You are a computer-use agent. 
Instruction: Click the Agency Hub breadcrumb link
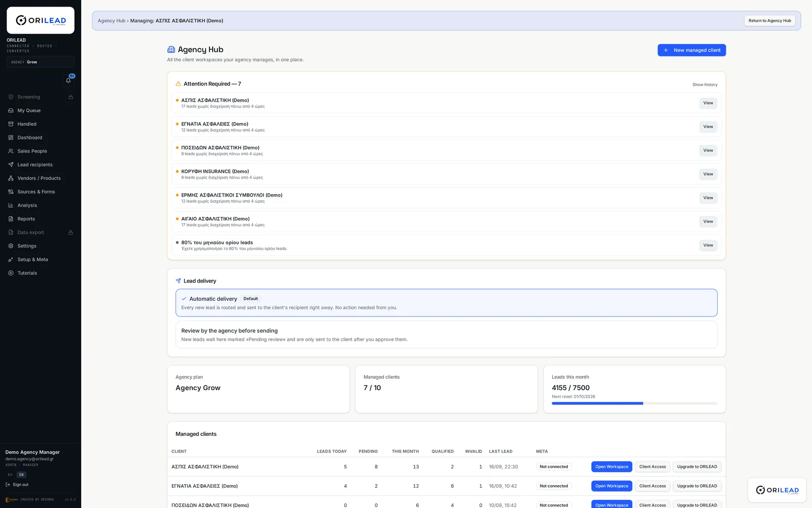click(x=111, y=21)
